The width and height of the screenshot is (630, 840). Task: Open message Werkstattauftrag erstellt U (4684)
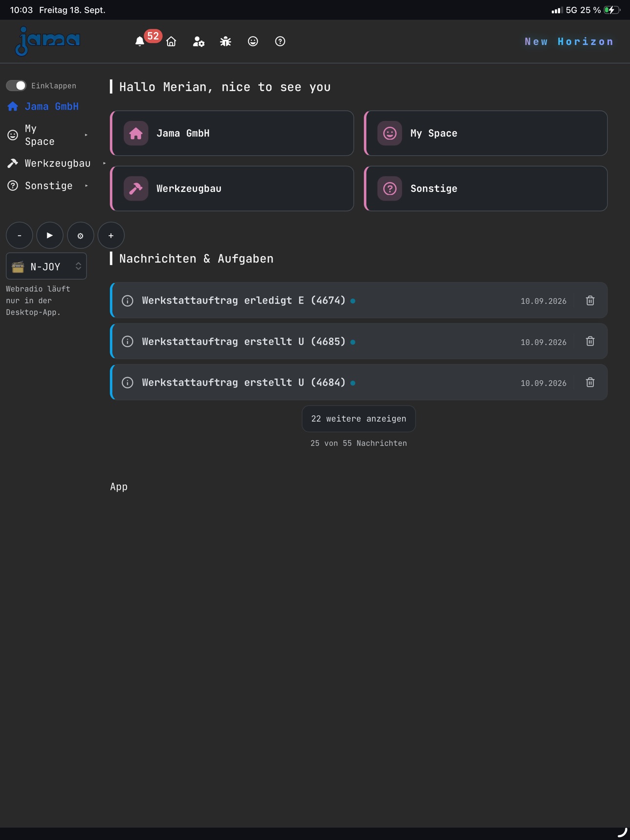point(359,383)
